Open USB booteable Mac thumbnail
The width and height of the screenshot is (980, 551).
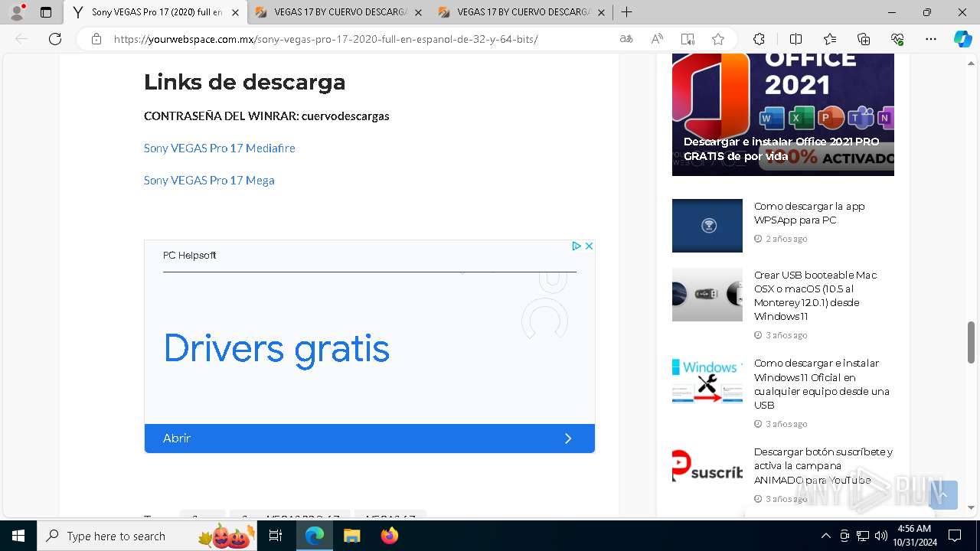(x=707, y=295)
